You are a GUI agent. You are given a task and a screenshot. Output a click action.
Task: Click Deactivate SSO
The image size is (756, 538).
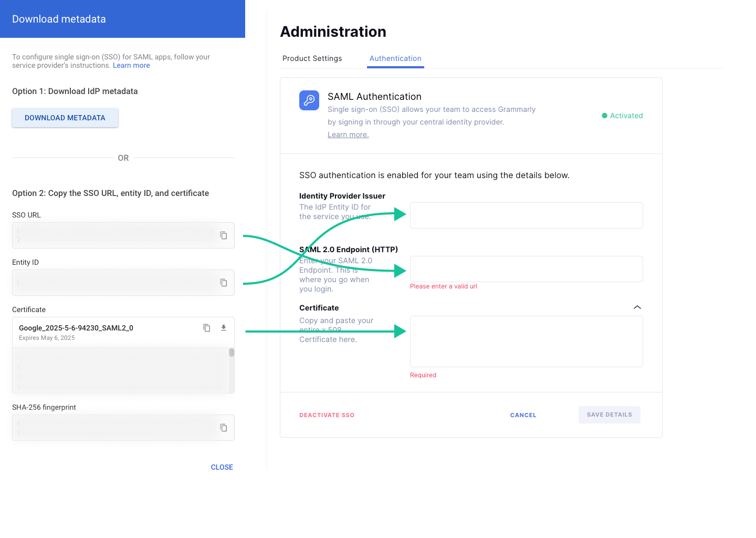pos(327,415)
